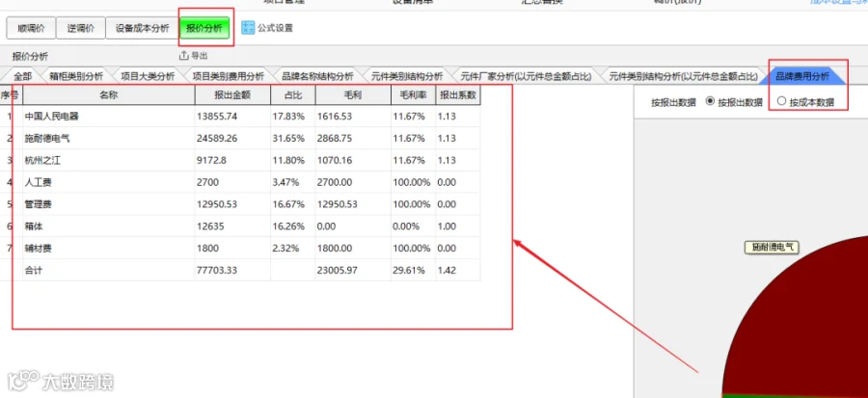Select 施耐德电气 in the table's name column
The width and height of the screenshot is (868, 398).
point(47,139)
